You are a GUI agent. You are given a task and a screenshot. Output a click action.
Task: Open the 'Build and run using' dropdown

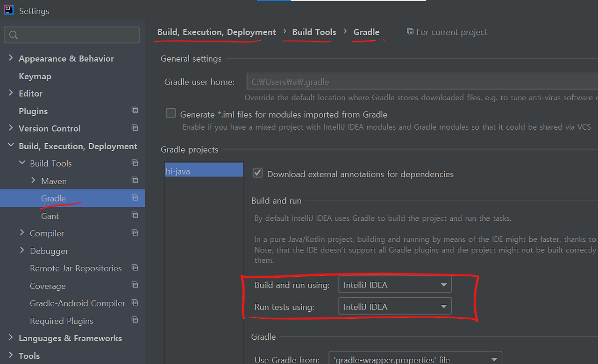443,284
